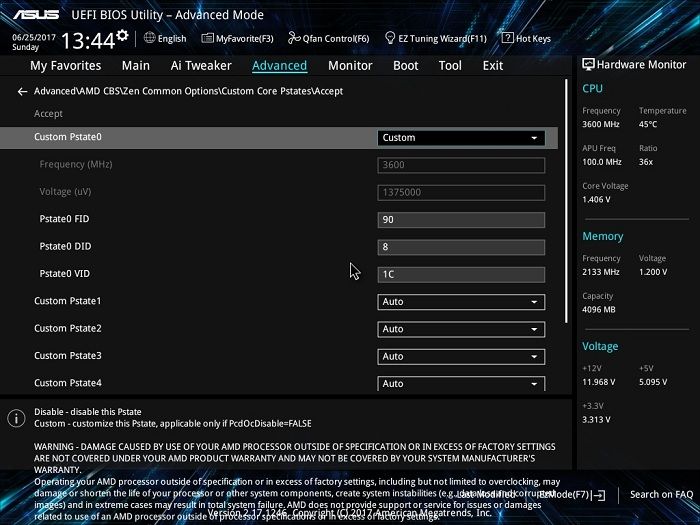The width and height of the screenshot is (700, 525).
Task: Click the Memory Frequency value 2133 MHz
Action: coord(600,272)
